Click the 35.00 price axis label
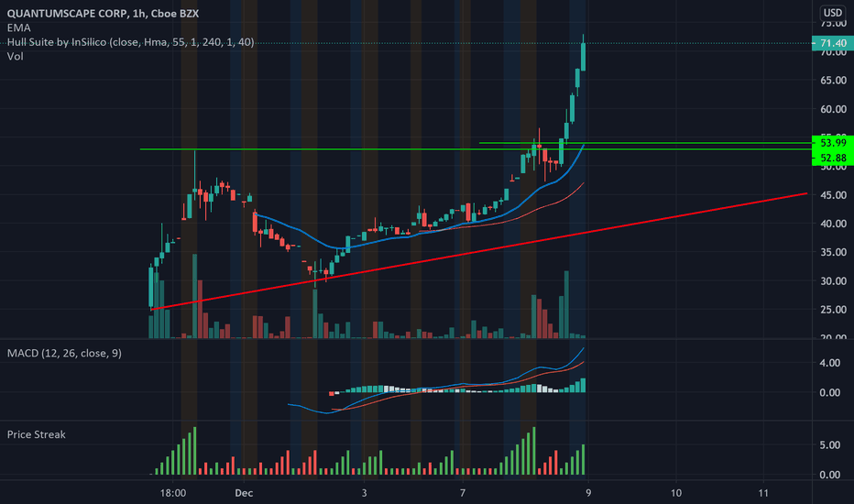This screenshot has height=504, width=854. click(833, 252)
